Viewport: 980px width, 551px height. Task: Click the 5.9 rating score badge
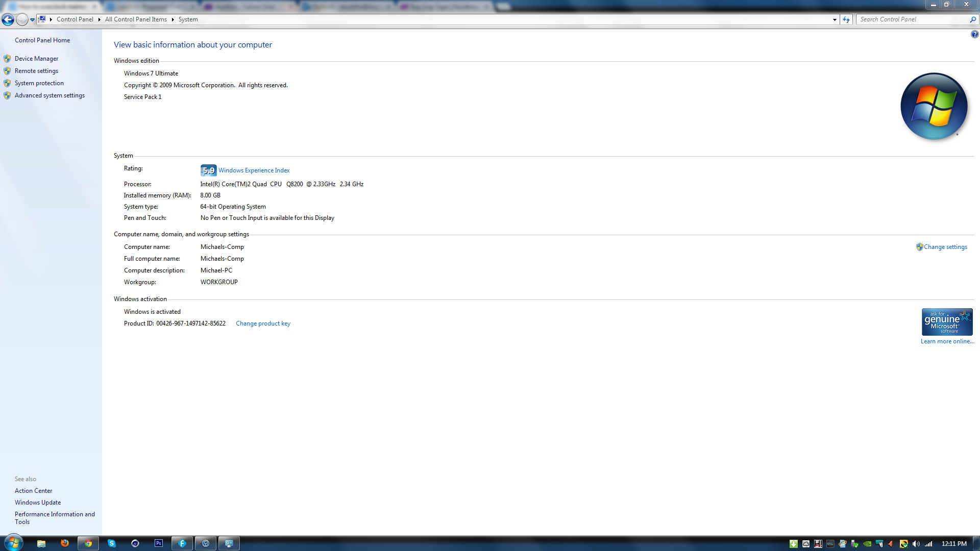208,170
